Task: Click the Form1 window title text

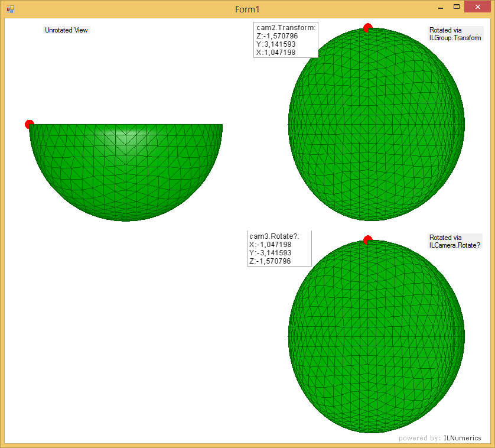Action: point(247,9)
